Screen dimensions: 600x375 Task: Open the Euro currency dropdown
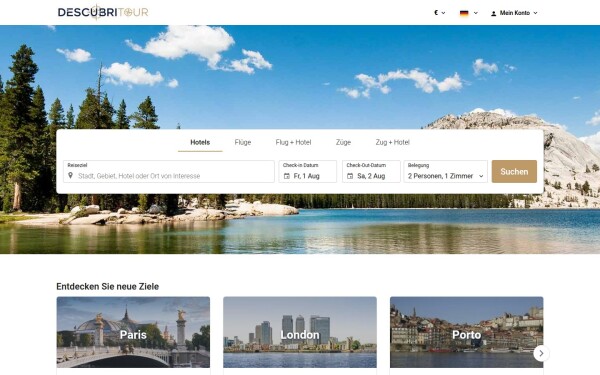point(439,13)
